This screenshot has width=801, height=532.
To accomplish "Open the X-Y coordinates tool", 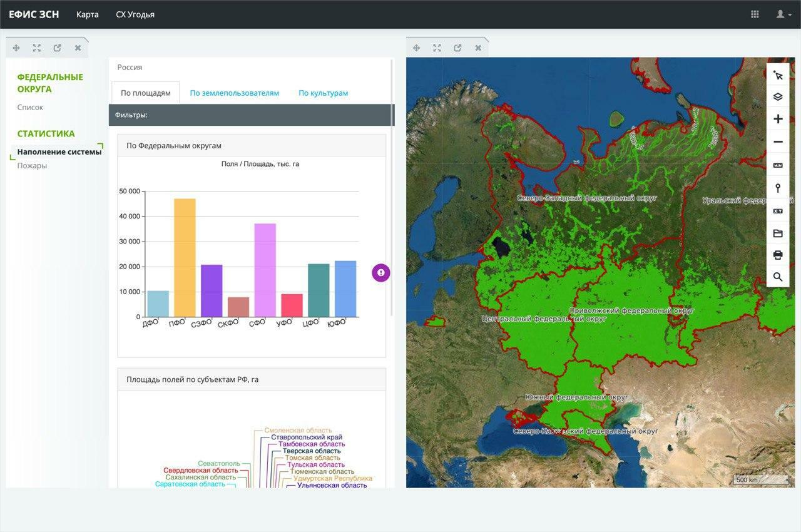I will (778, 211).
